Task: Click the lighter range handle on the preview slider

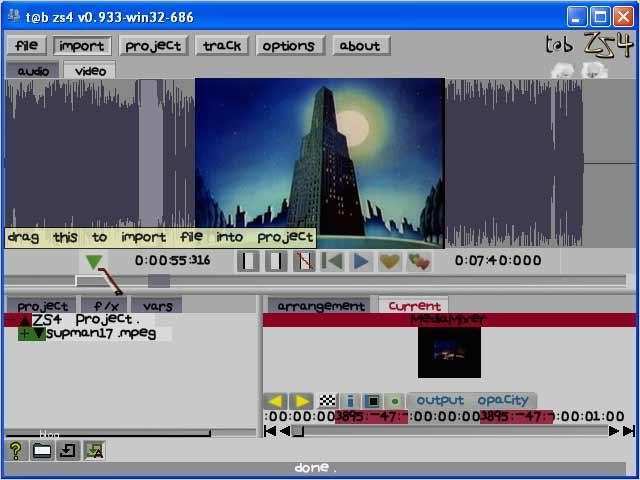Action: [x=91, y=281]
